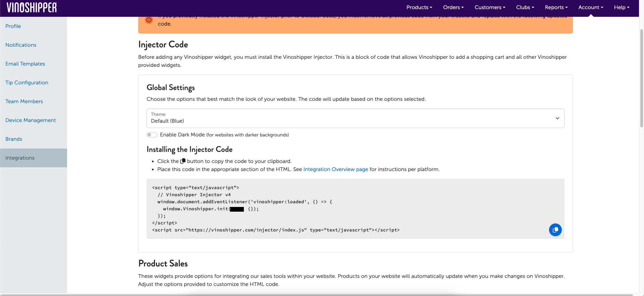Open the Reports menu
The image size is (644, 296).
[x=556, y=7]
